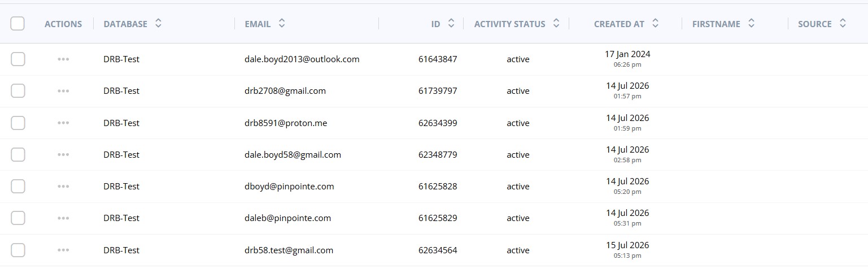
Task: Click the 05:31 pm timestamp
Action: pos(627,223)
